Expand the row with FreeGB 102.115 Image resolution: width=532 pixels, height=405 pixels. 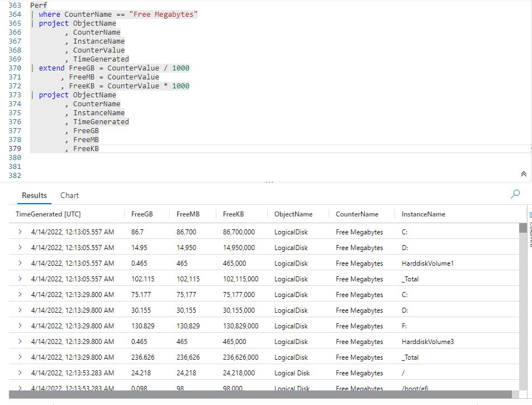coord(20,279)
